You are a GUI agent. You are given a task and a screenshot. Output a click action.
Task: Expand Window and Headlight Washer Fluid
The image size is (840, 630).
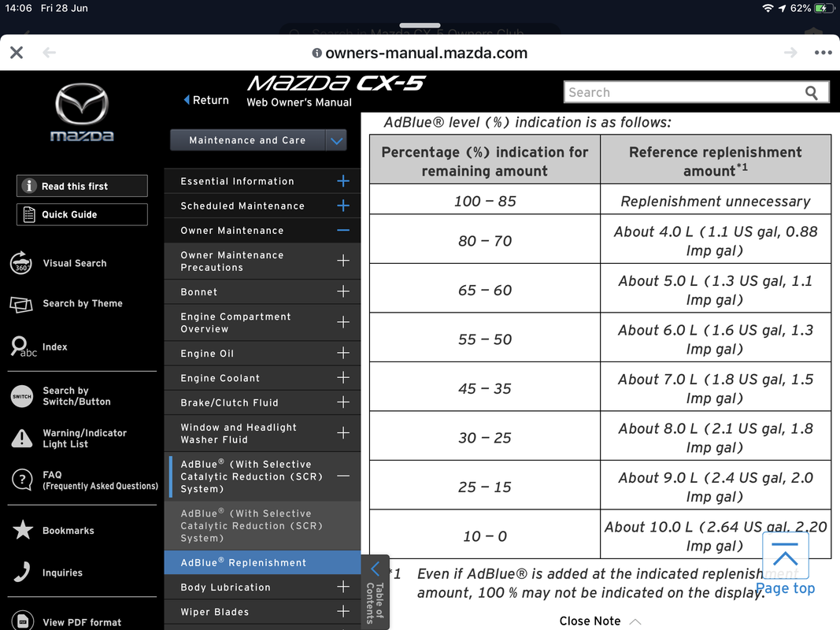343,433
